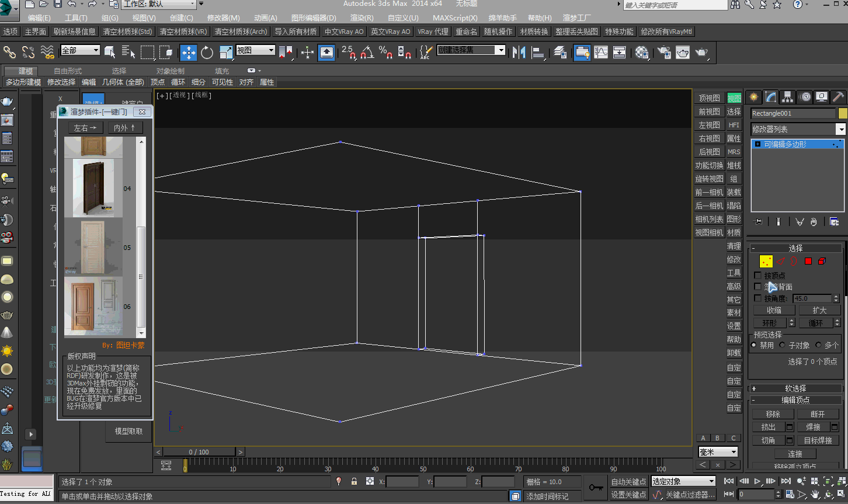
Task: Select the 子对象 preview radio button
Action: pyautogui.click(x=783, y=345)
